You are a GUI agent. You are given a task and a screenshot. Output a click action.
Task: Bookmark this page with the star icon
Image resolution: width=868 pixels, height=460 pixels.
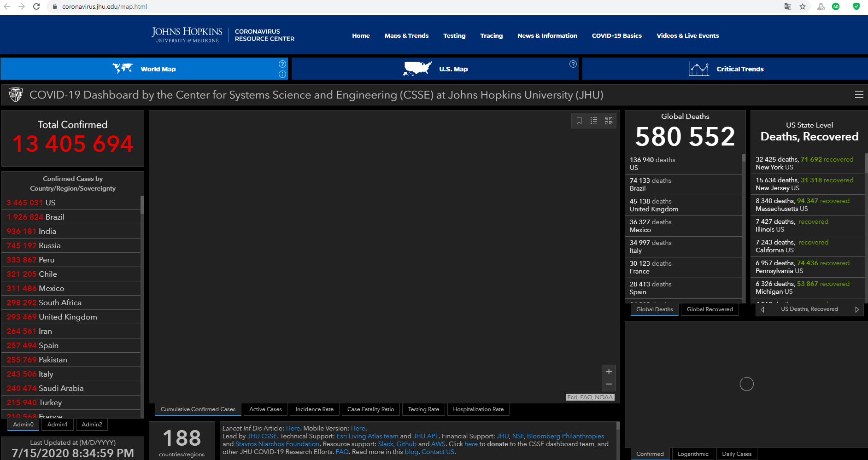click(x=803, y=6)
